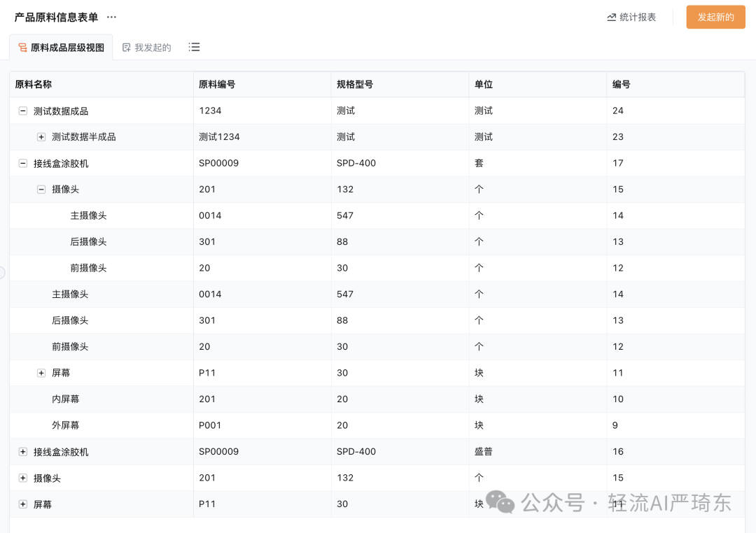The width and height of the screenshot is (756, 533).
Task: Open the three-dot menu beside form title
Action: [111, 17]
